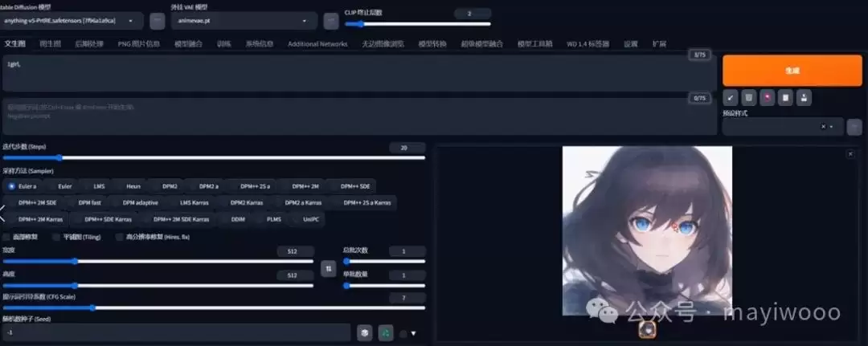Click the orange generate button
868x346 pixels.
(792, 70)
